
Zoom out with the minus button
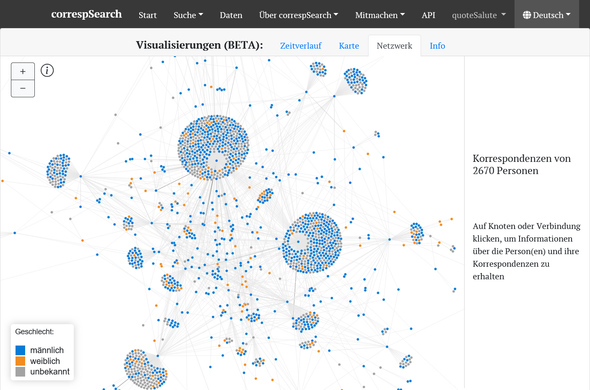23,88
